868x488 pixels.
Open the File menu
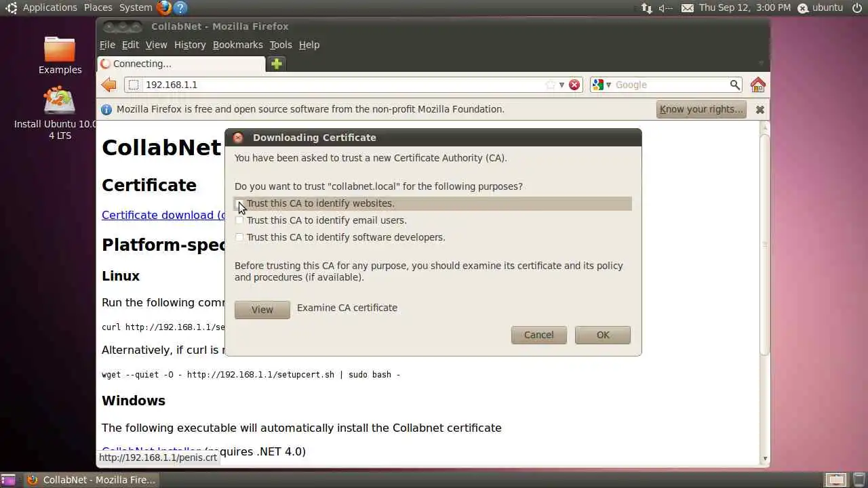(107, 45)
